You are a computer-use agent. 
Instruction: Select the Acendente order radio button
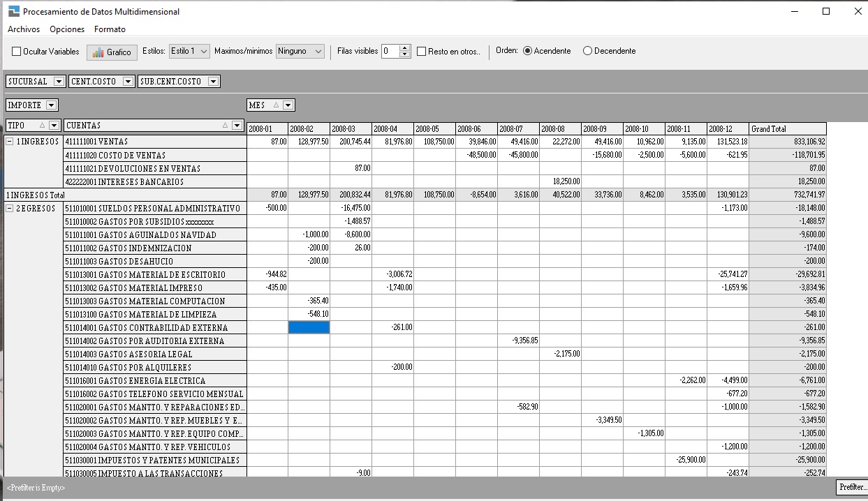pyautogui.click(x=527, y=51)
